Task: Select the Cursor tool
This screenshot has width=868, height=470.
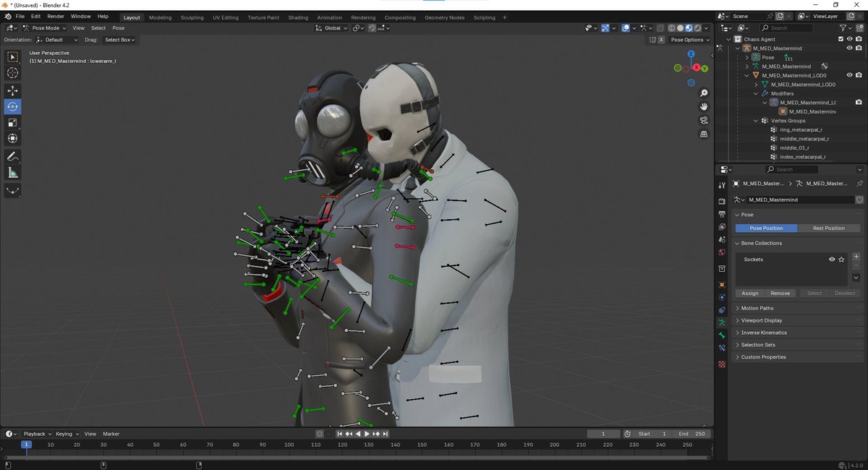Action: click(13, 73)
